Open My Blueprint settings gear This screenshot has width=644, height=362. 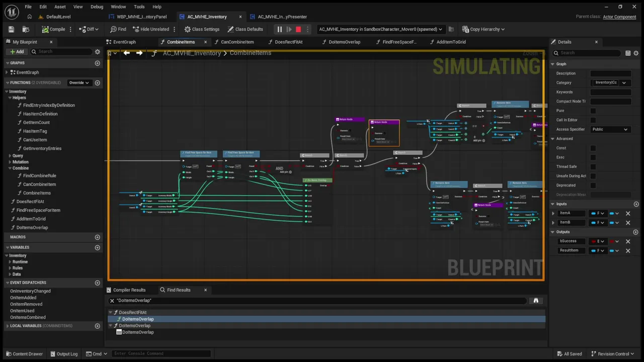click(x=98, y=51)
